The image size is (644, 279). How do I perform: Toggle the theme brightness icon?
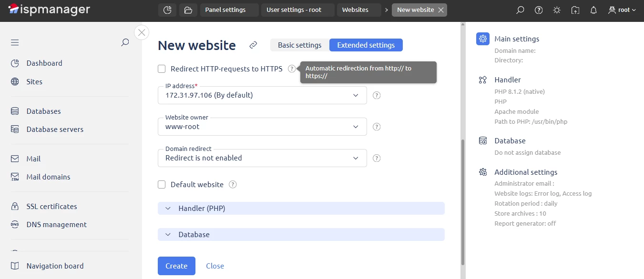coord(556,10)
